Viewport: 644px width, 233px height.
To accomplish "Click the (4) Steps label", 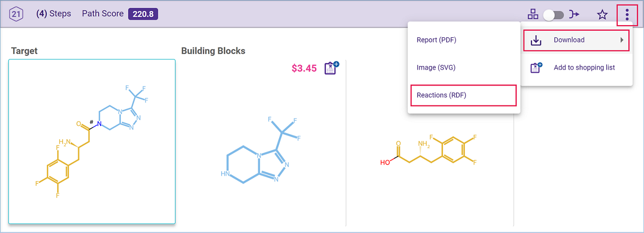I will [53, 14].
